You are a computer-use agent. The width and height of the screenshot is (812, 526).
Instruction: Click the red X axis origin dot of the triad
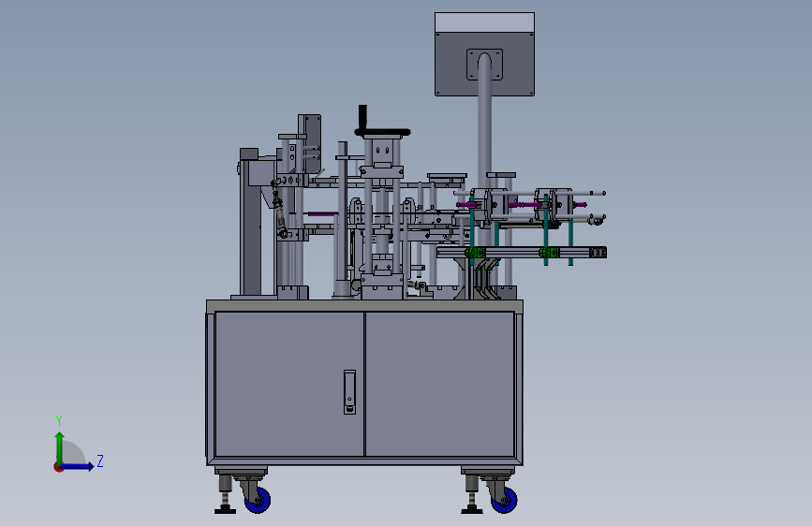point(58,467)
